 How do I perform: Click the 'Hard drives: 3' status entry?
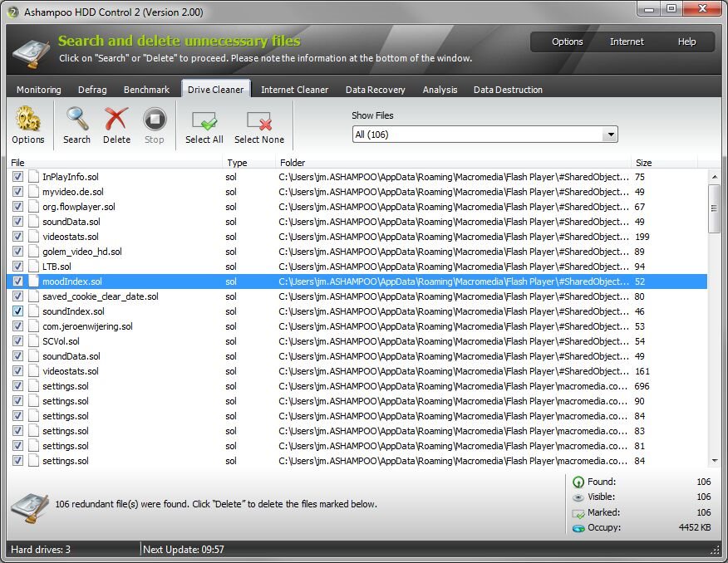point(41,550)
